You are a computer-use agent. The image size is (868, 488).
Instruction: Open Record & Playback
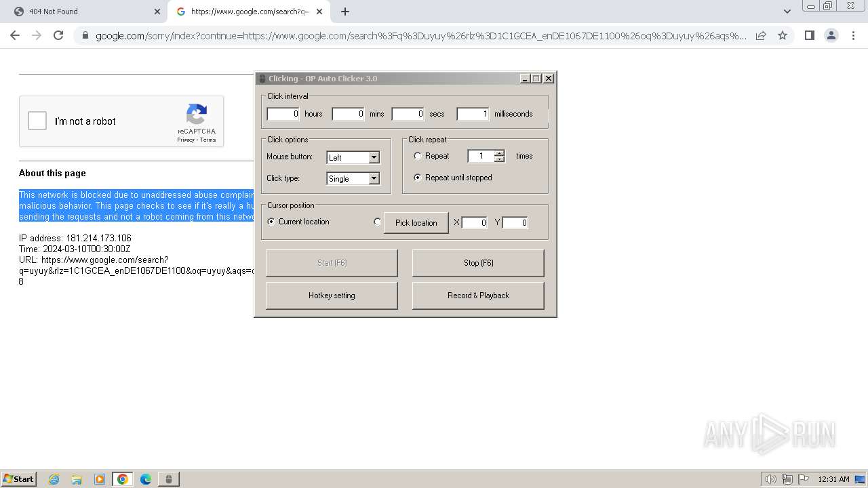[x=478, y=296]
